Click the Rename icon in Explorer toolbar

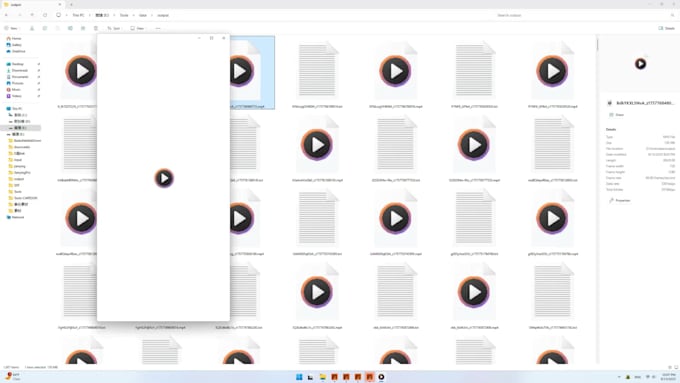coord(70,28)
